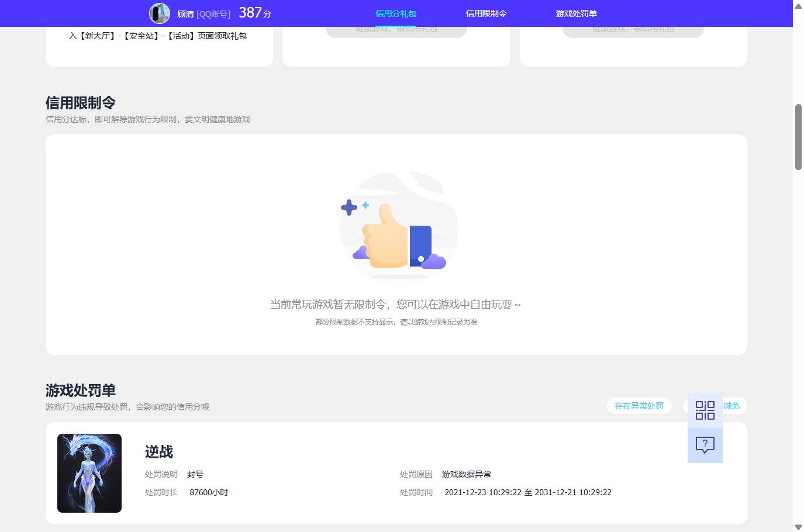Click the user avatar for 顾清
The height and width of the screenshot is (532, 804).
click(158, 13)
